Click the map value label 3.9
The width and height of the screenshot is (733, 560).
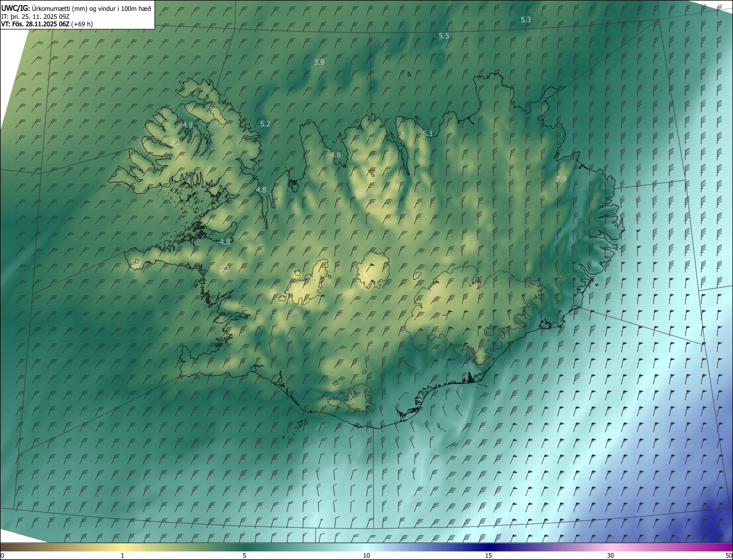pos(320,62)
